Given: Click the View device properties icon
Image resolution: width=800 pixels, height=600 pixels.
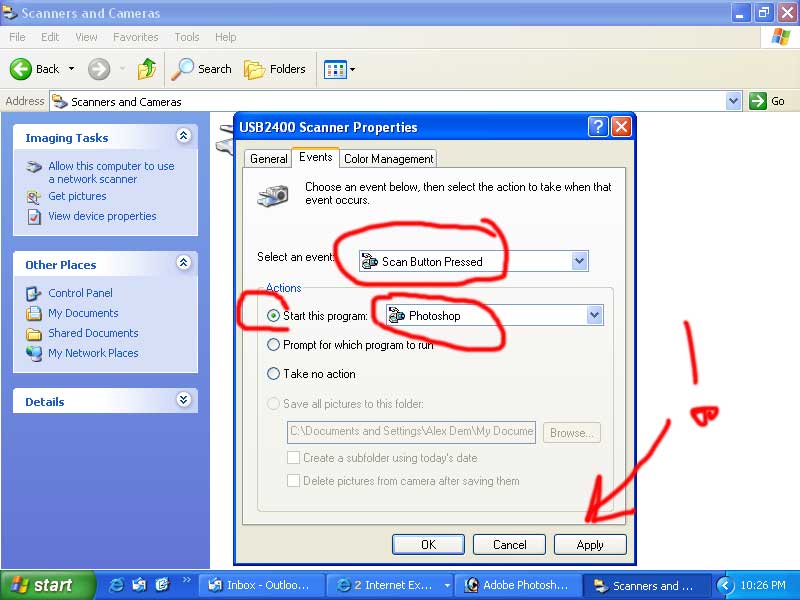Looking at the screenshot, I should (x=34, y=217).
